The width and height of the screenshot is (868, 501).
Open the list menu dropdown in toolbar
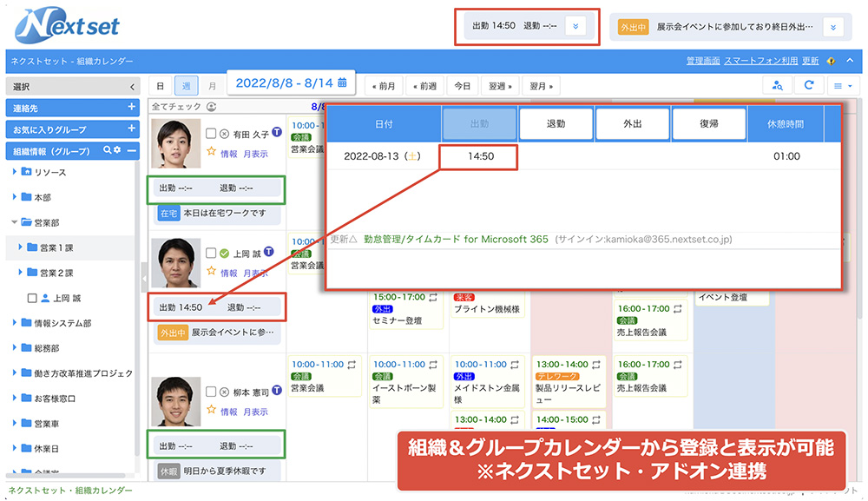click(x=843, y=85)
